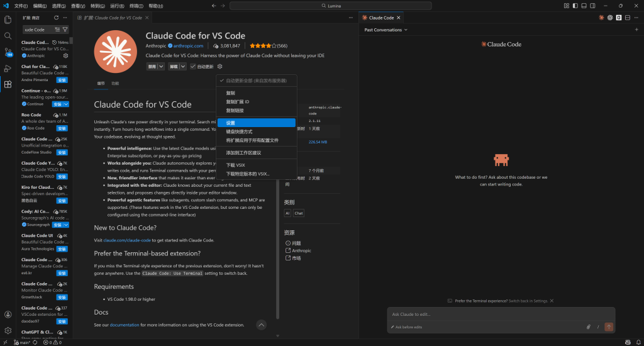Click the attach file paperclip icon
644x346 pixels.
[x=589, y=327]
